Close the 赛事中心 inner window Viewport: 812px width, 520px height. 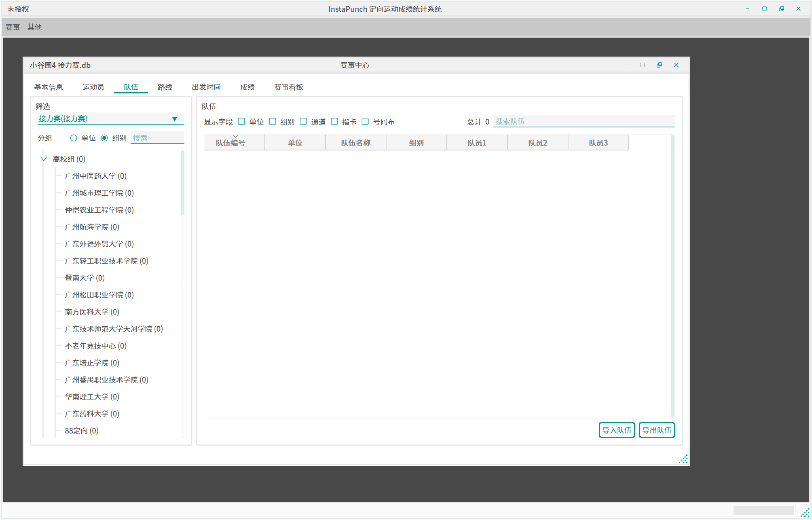(x=676, y=65)
